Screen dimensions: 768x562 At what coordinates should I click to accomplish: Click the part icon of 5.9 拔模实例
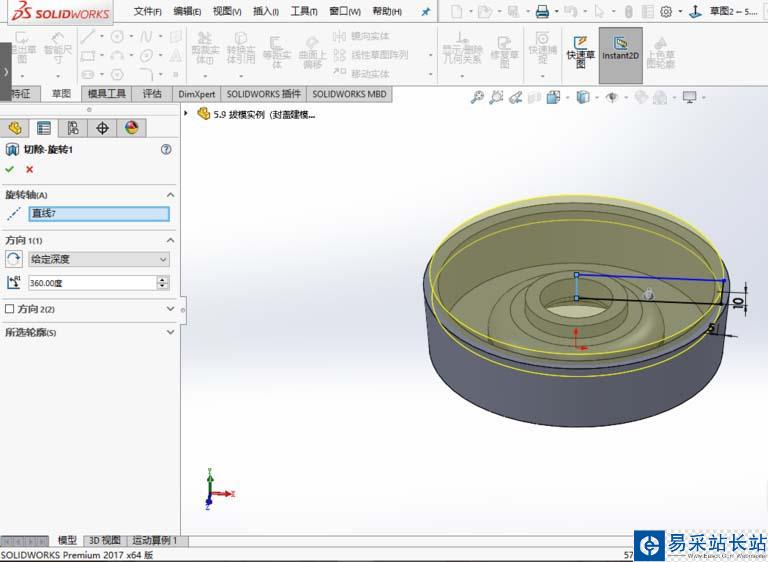tap(203, 114)
